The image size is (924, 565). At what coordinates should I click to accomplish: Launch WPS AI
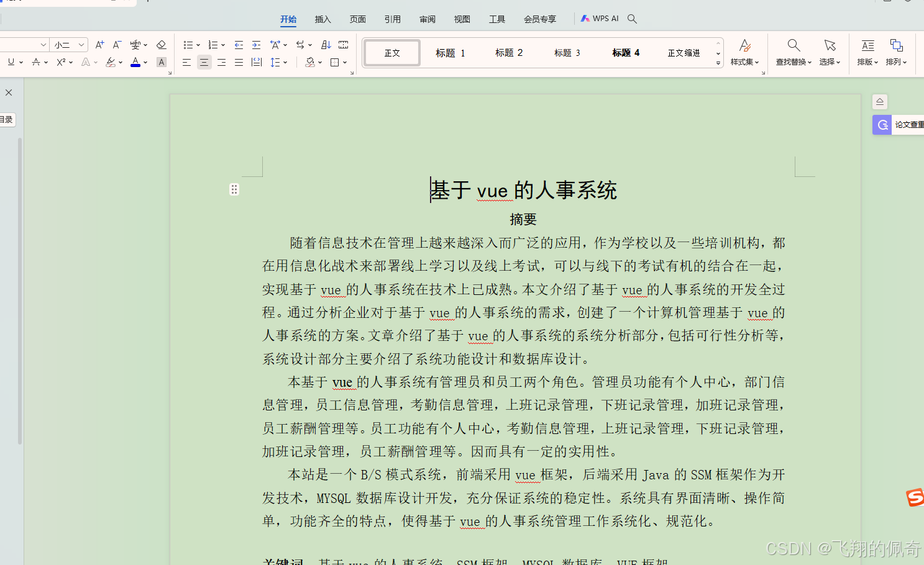click(600, 19)
